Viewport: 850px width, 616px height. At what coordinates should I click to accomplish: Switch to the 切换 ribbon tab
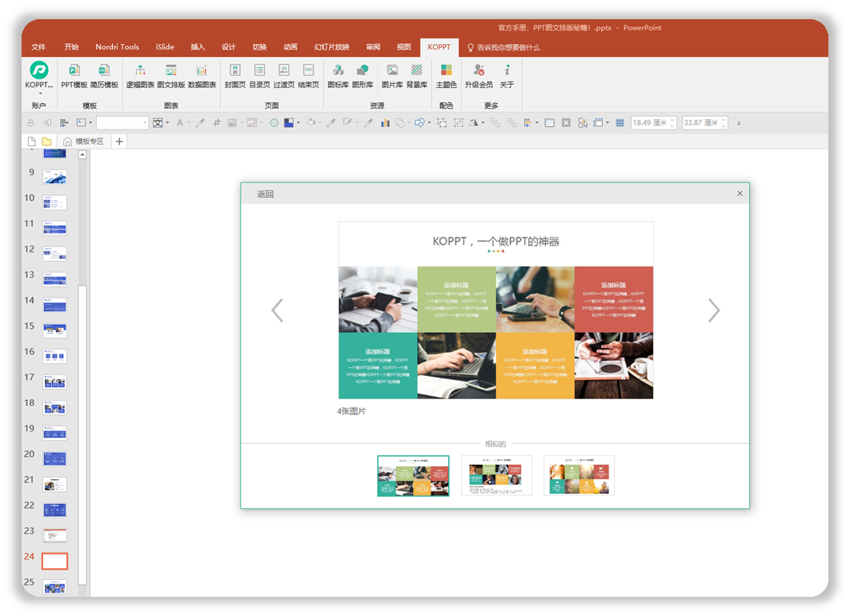click(259, 47)
